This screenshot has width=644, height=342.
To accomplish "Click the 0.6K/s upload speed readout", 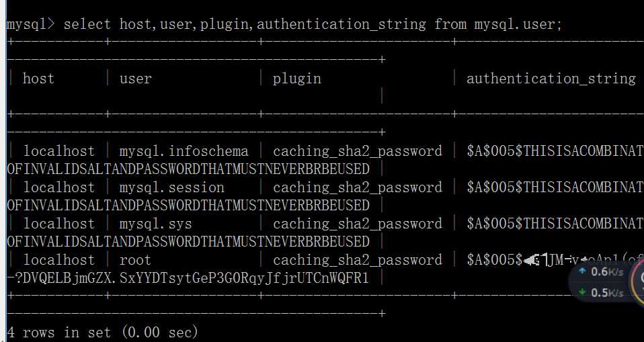I will 607,271.
